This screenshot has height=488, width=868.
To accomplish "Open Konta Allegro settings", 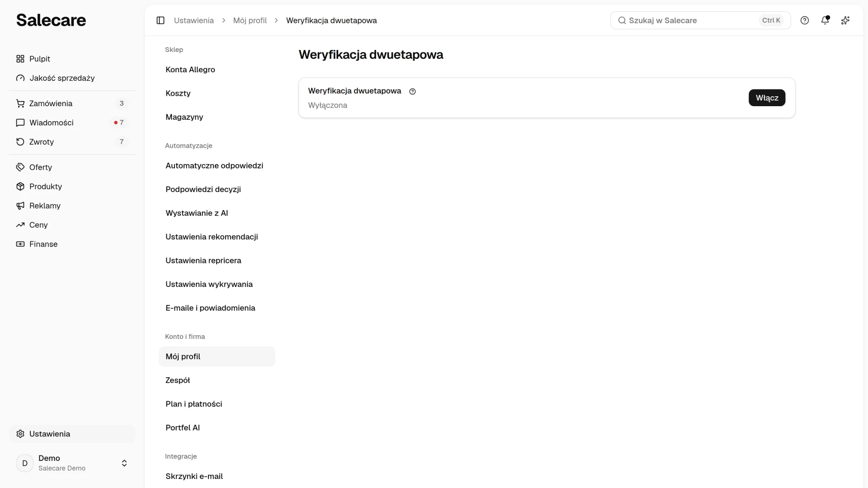I will [217, 70].
